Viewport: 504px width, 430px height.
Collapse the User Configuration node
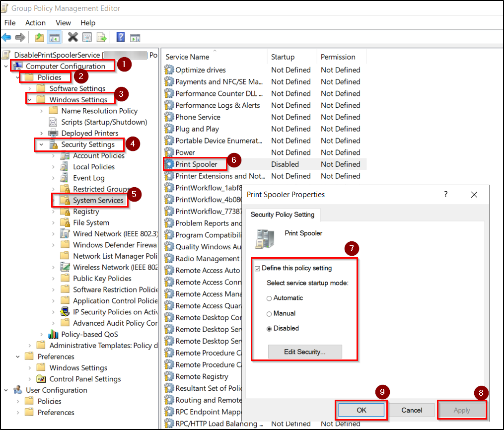click(6, 390)
